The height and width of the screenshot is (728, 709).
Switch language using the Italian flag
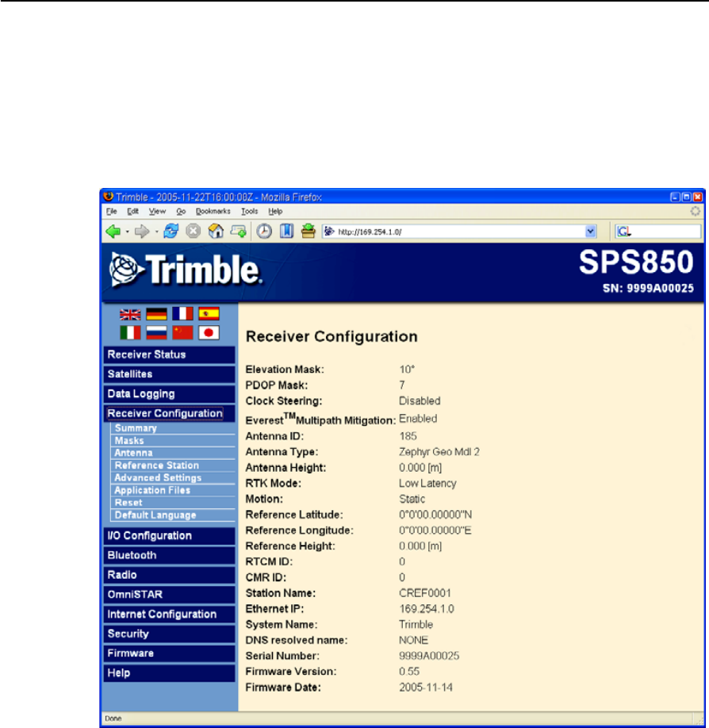coord(131,333)
